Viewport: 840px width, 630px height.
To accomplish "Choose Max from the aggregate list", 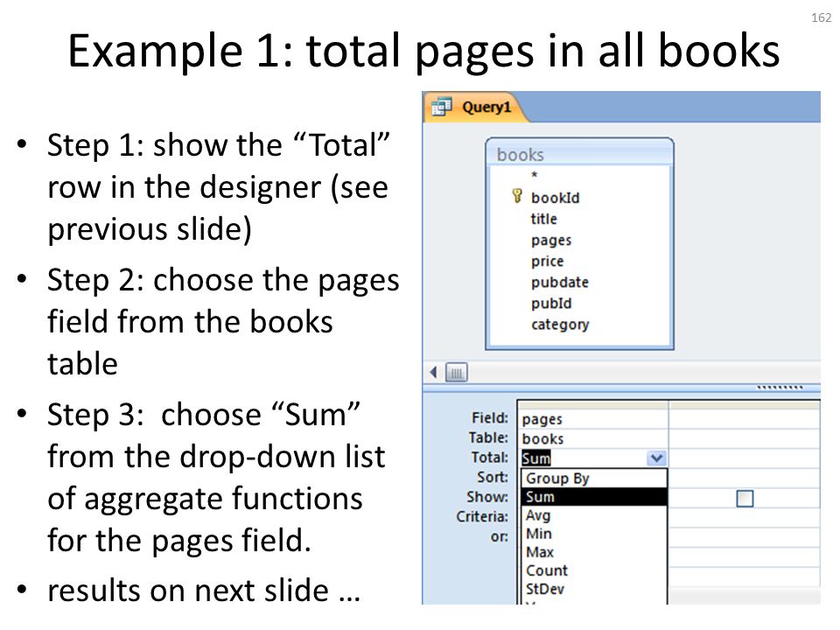I will pyautogui.click(x=595, y=552).
